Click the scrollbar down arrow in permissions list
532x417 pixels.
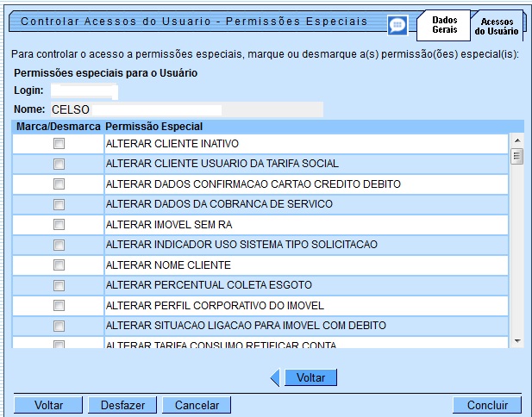(517, 341)
